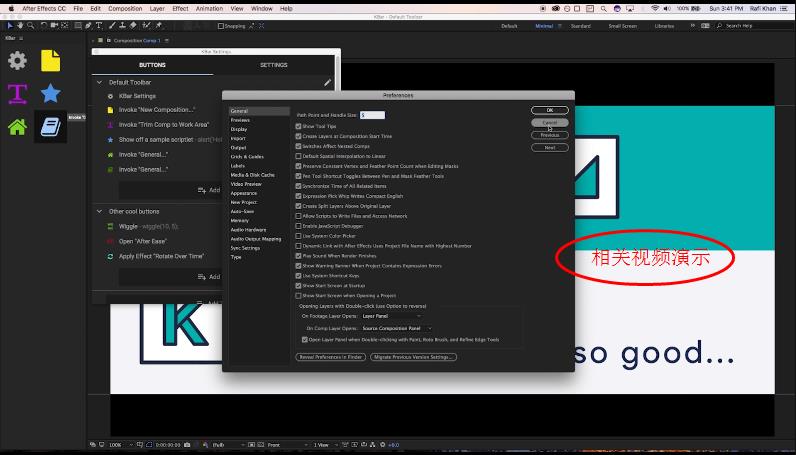This screenshot has width=796, height=455.
Task: Enable the Use System Color Picker checkbox
Action: (x=299, y=236)
